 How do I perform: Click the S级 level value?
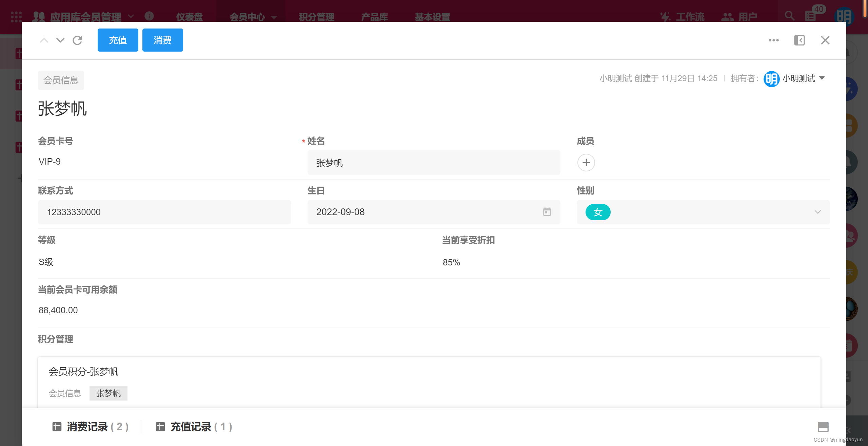[46, 262]
